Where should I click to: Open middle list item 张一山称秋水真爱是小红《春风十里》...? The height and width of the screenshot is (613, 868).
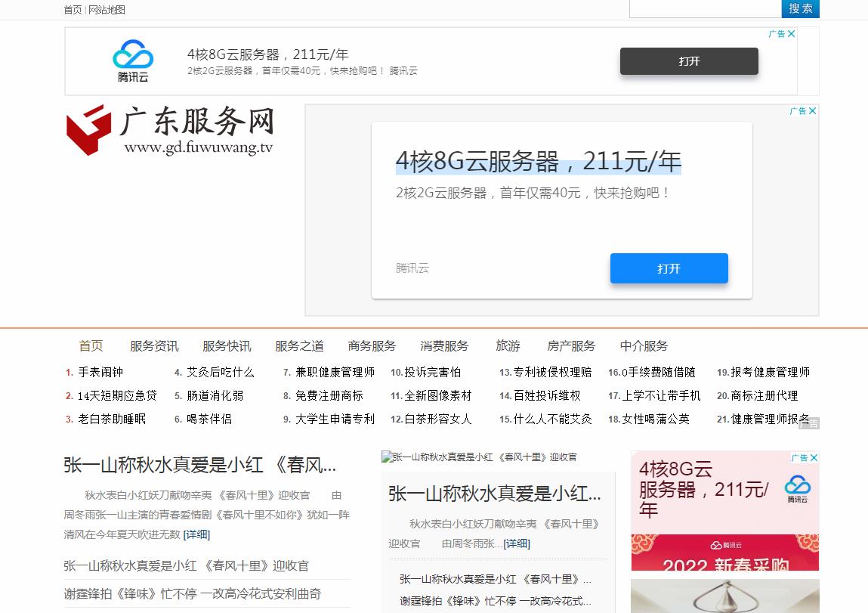pos(496,579)
